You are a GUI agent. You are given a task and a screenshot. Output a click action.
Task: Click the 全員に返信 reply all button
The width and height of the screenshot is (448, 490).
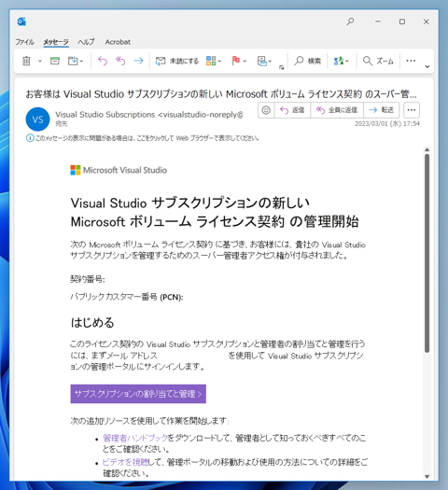(x=337, y=110)
